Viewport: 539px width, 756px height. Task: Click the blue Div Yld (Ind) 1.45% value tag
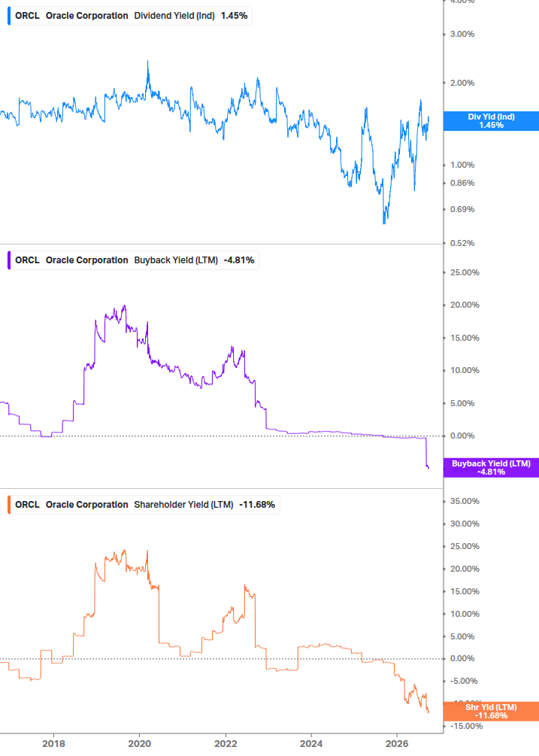491,121
